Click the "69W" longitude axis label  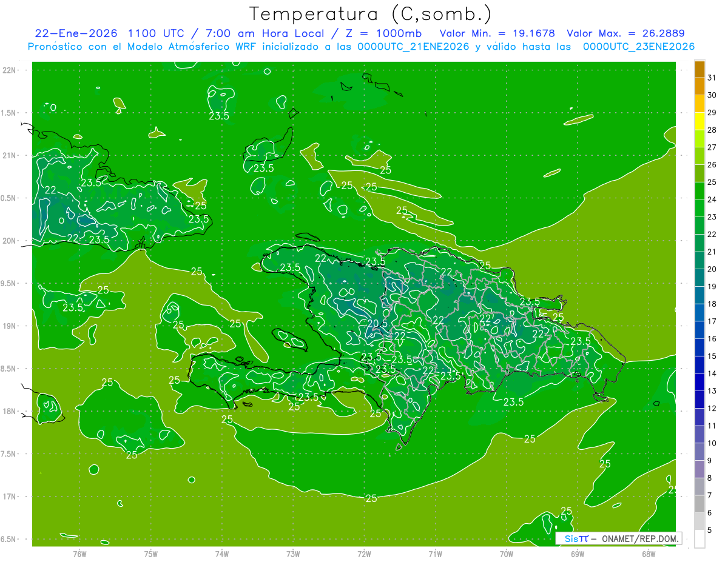tap(578, 554)
